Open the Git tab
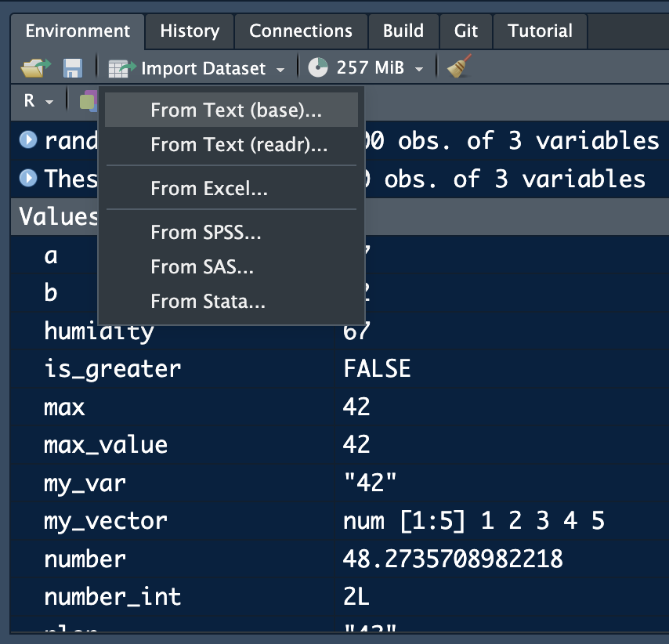The height and width of the screenshot is (644, 669). click(465, 31)
